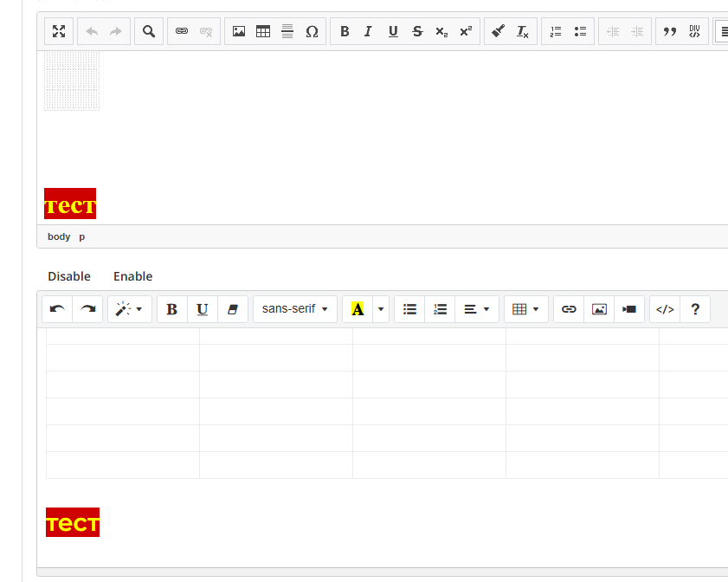The height and width of the screenshot is (582, 728).
Task: Toggle italic in the top editor
Action: pos(368,31)
